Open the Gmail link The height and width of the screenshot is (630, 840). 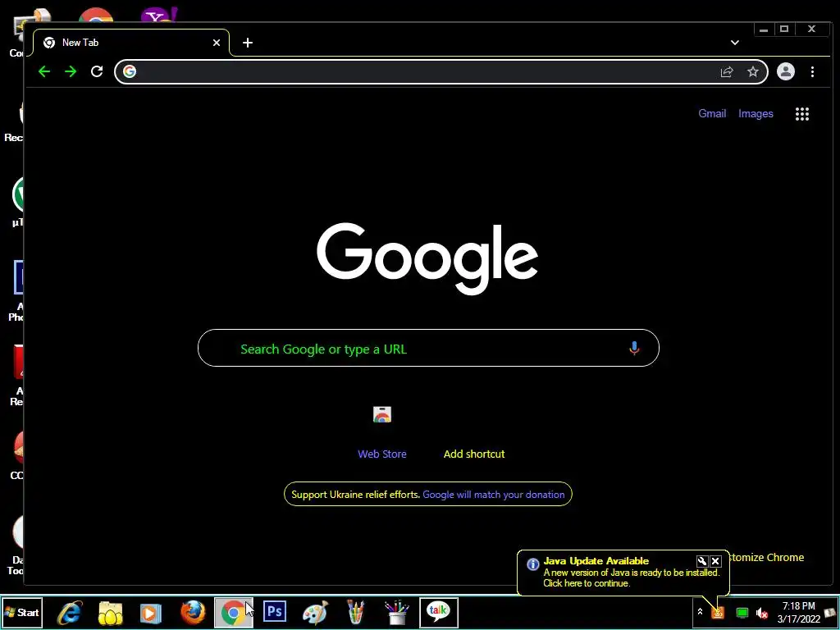click(712, 113)
